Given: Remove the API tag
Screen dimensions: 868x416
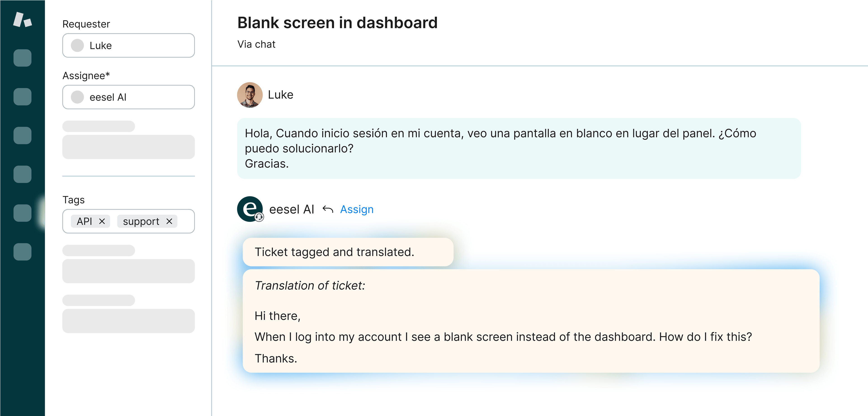Looking at the screenshot, I should click(x=102, y=221).
